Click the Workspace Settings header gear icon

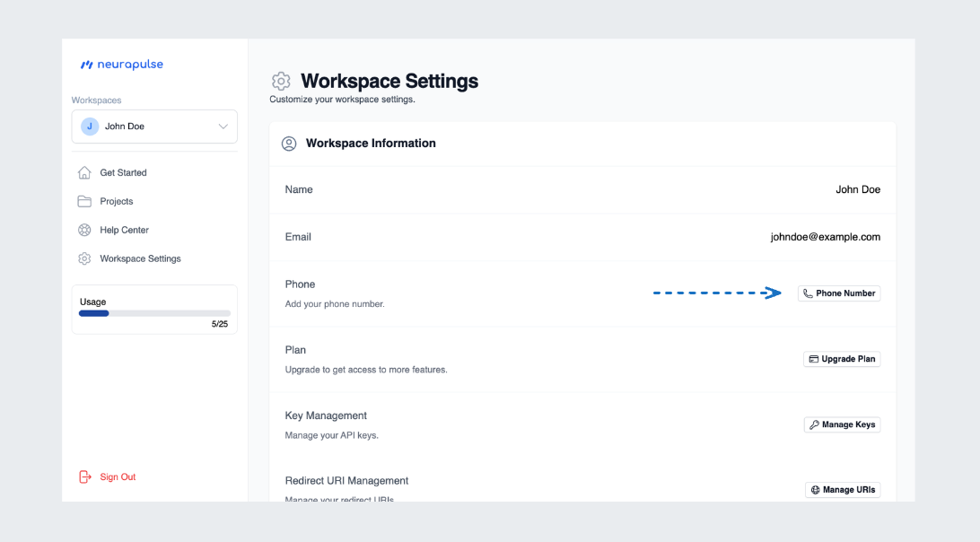pos(281,82)
